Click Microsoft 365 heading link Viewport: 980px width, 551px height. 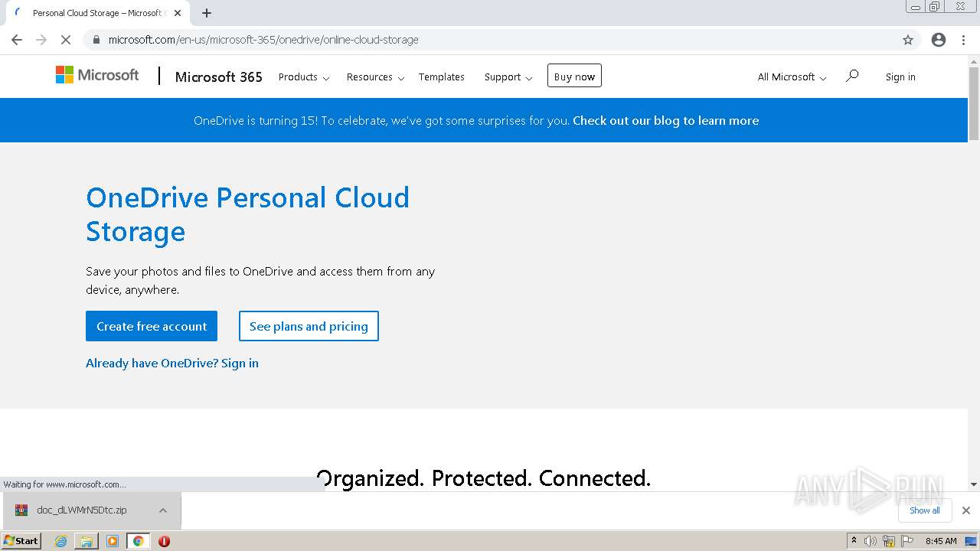(x=219, y=77)
